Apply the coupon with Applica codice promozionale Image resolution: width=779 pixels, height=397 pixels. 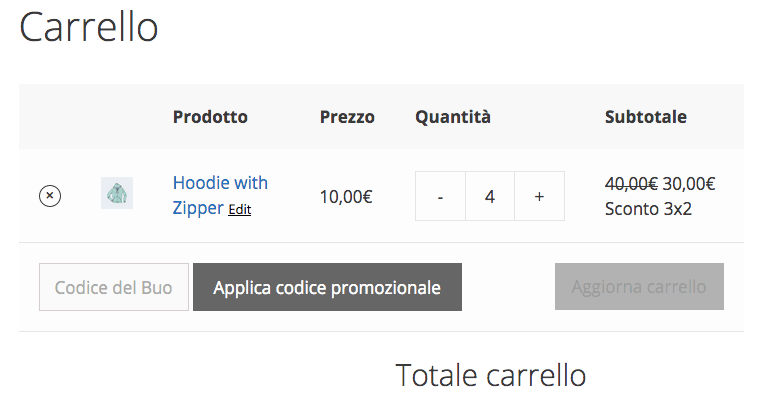(x=327, y=287)
